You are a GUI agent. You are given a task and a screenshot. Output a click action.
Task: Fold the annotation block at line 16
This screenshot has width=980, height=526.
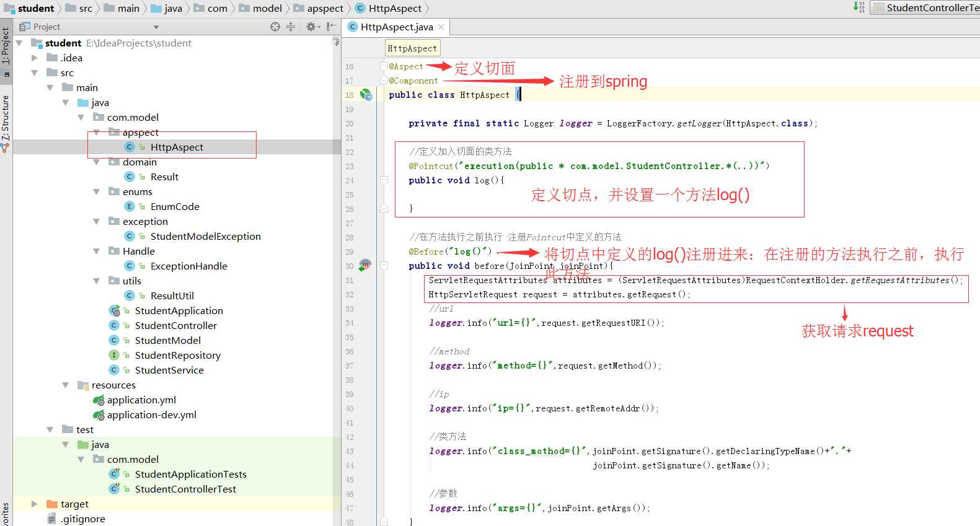click(x=384, y=66)
